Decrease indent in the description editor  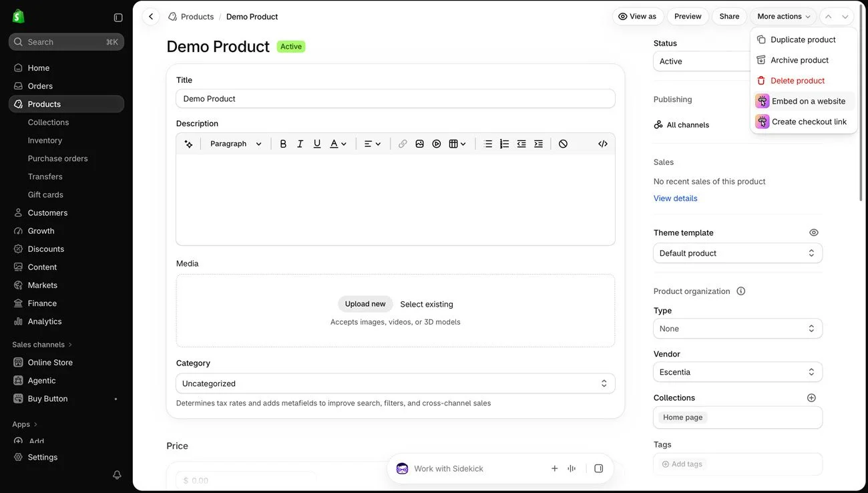click(521, 144)
